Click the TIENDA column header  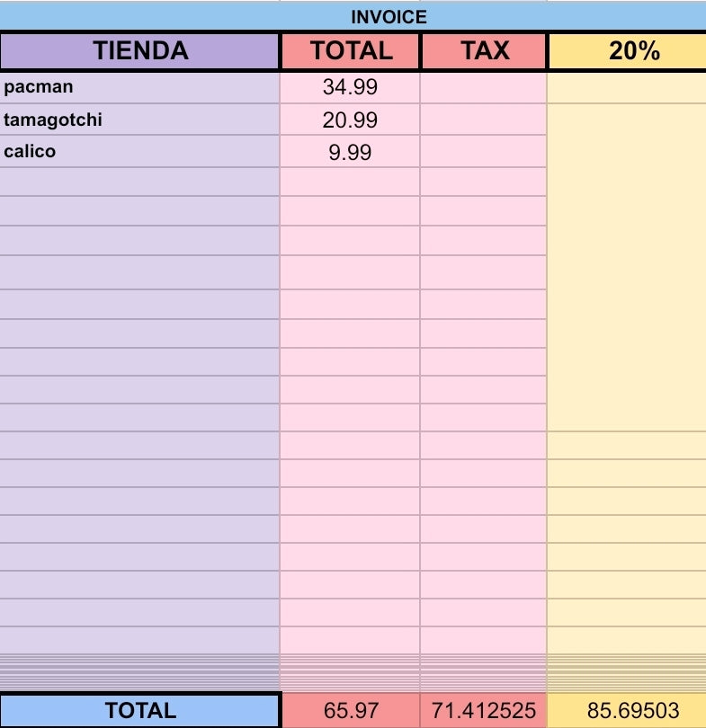tap(139, 50)
